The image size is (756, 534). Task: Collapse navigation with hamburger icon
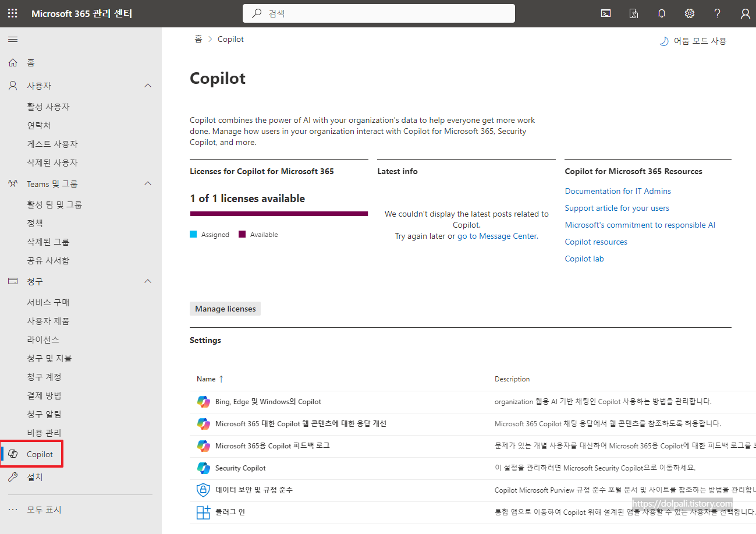pyautogui.click(x=13, y=39)
